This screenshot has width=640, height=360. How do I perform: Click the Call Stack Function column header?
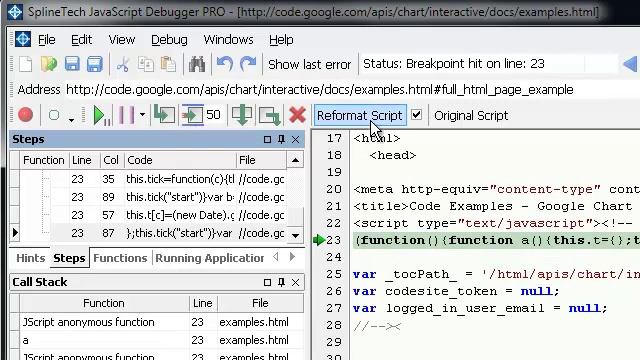(x=104, y=303)
